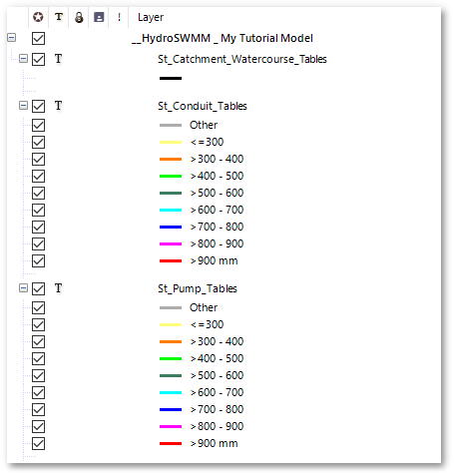Click the red exclamation mark column header
The image size is (454, 476).
[x=119, y=17]
